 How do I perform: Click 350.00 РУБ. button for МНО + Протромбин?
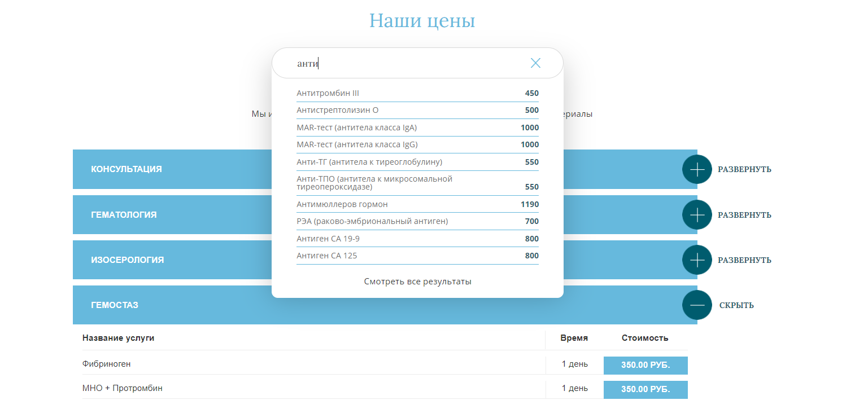(x=645, y=389)
